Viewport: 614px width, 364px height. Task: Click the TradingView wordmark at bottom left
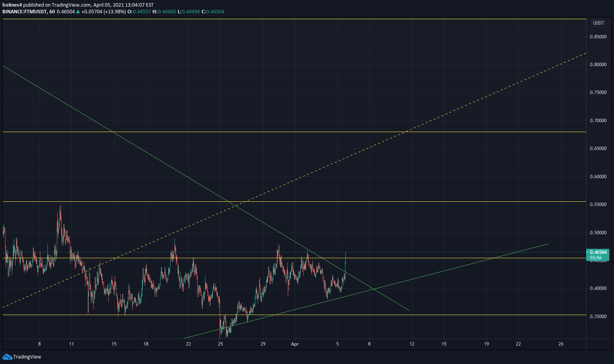(27, 357)
